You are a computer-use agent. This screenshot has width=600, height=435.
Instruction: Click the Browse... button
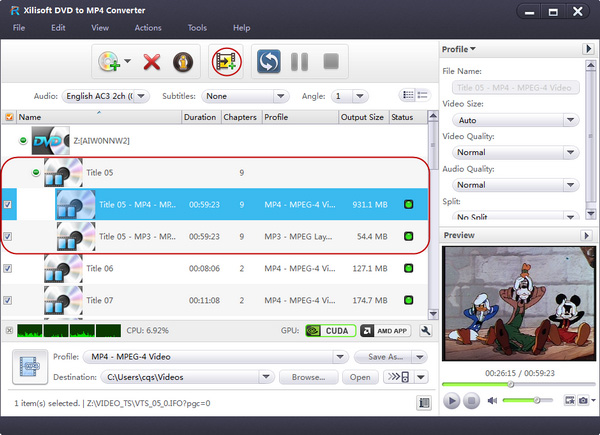(x=309, y=377)
